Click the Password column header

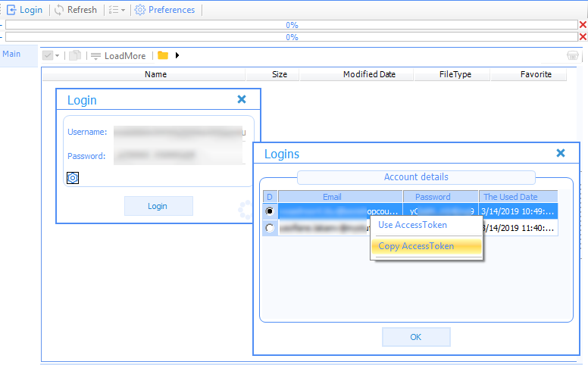point(441,197)
